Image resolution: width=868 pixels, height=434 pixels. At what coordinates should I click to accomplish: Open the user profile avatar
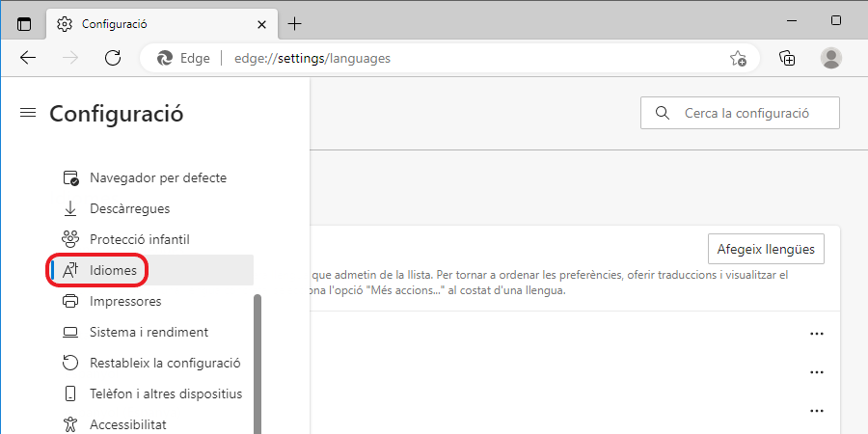(x=830, y=58)
